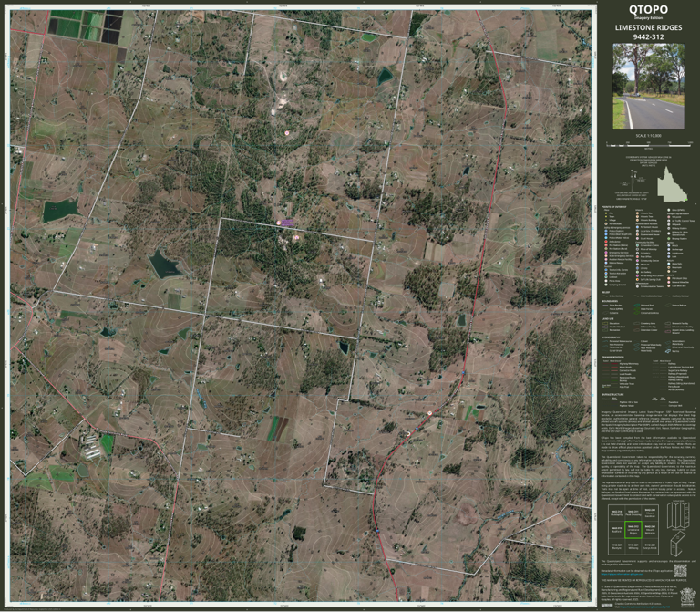
Task: Click the Camping Ground legend icon
Action: pos(606,285)
